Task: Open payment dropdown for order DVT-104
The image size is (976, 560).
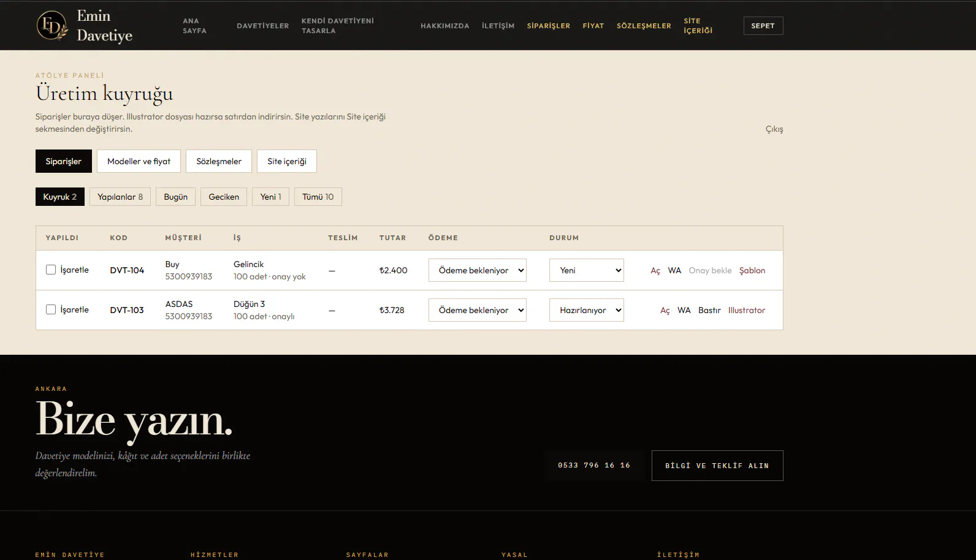Action: [x=478, y=270]
